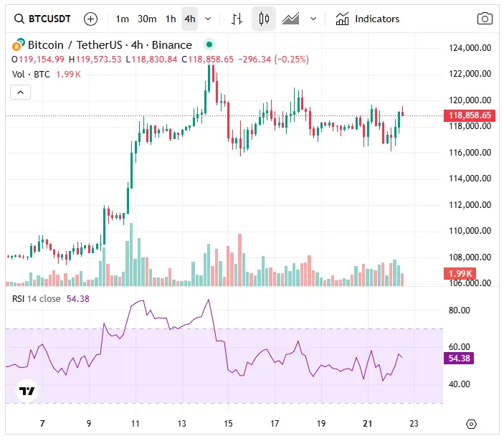Click the TradingView logo
Screen dimensions: 504x441
coord(27,391)
